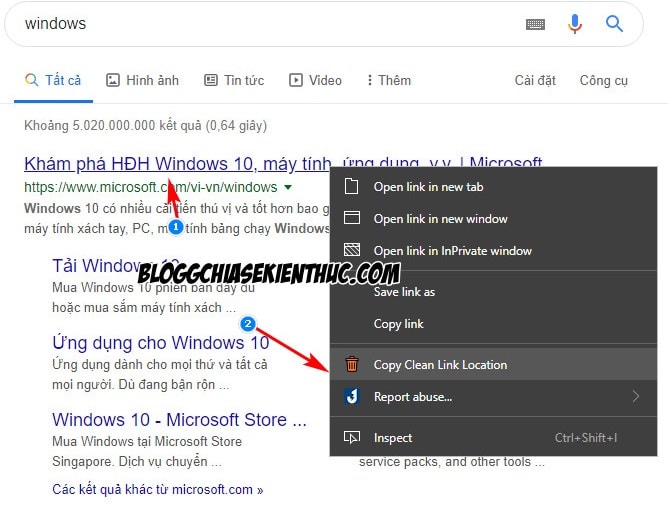Click the window icon beside Open link in new window
668x509 pixels.
click(x=352, y=218)
